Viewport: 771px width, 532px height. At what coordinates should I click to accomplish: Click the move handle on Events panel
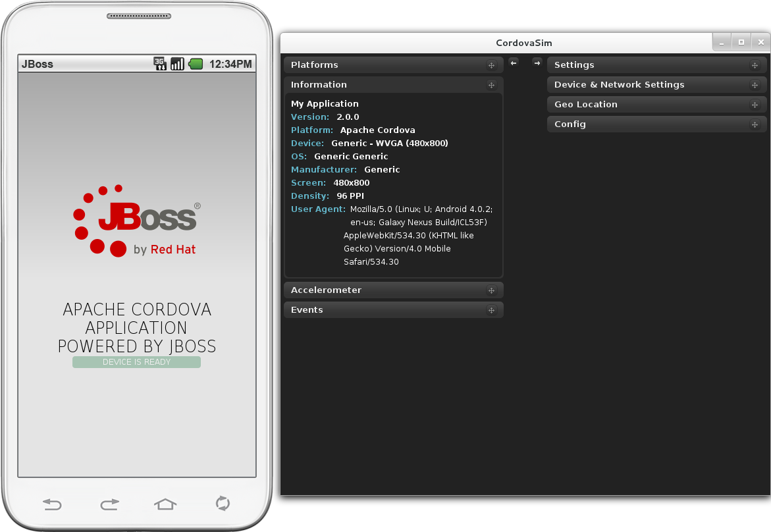point(491,310)
